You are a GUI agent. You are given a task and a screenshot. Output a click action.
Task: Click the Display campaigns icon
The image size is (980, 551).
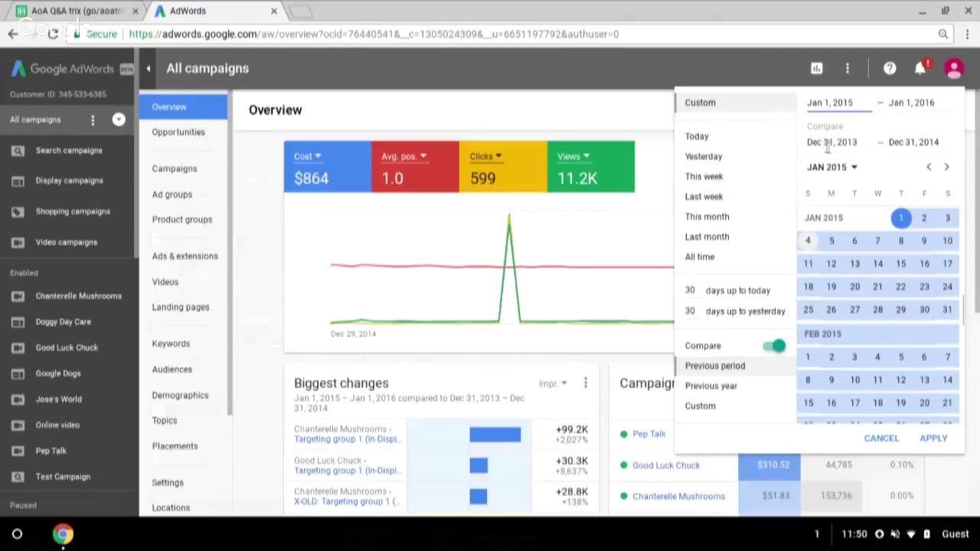click(x=18, y=181)
